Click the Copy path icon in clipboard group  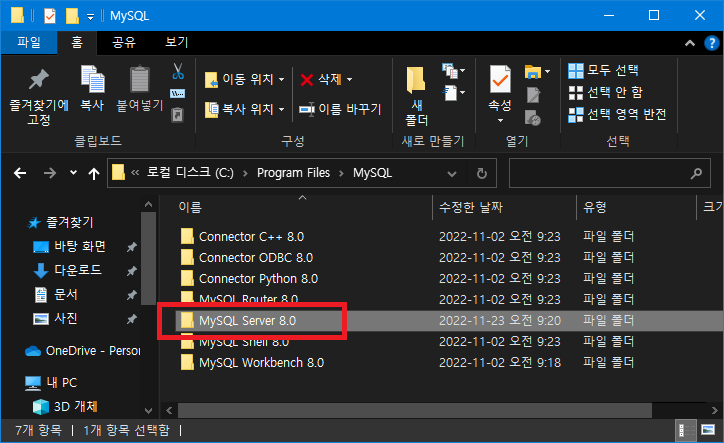(178, 94)
